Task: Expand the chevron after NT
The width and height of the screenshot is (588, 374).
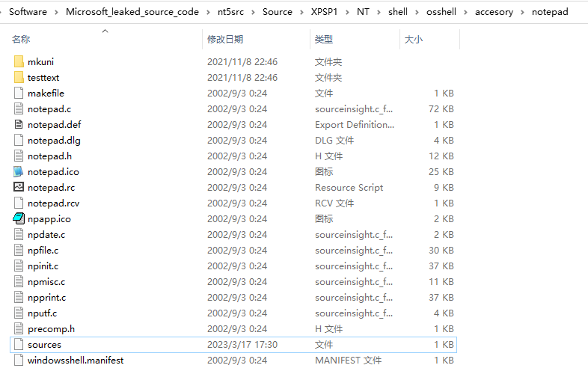Action: [379, 12]
